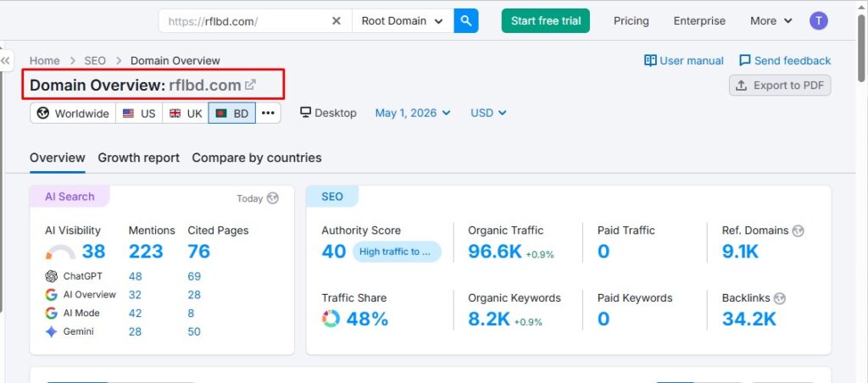Click Backlinks value 34.2K

pos(749,319)
